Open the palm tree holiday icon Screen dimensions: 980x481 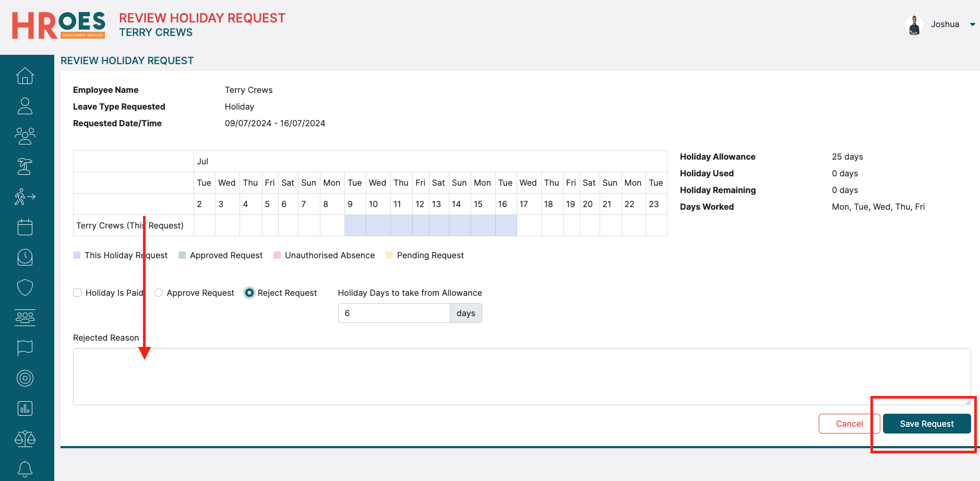[25, 166]
